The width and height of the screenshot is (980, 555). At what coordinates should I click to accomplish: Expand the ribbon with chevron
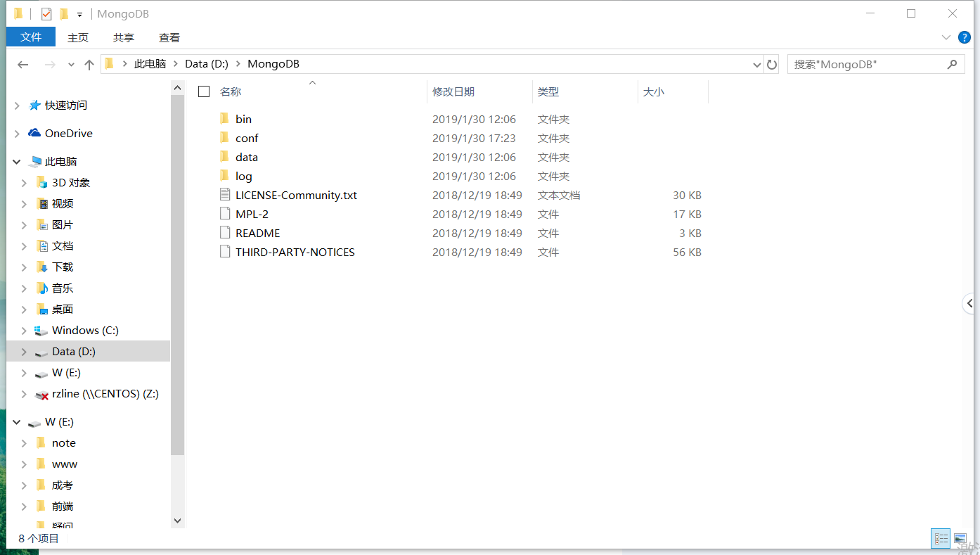pos(946,37)
